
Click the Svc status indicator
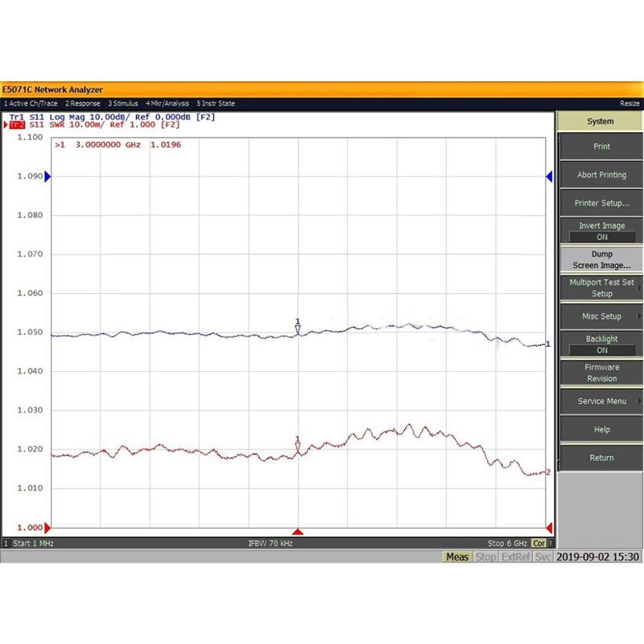coord(538,556)
